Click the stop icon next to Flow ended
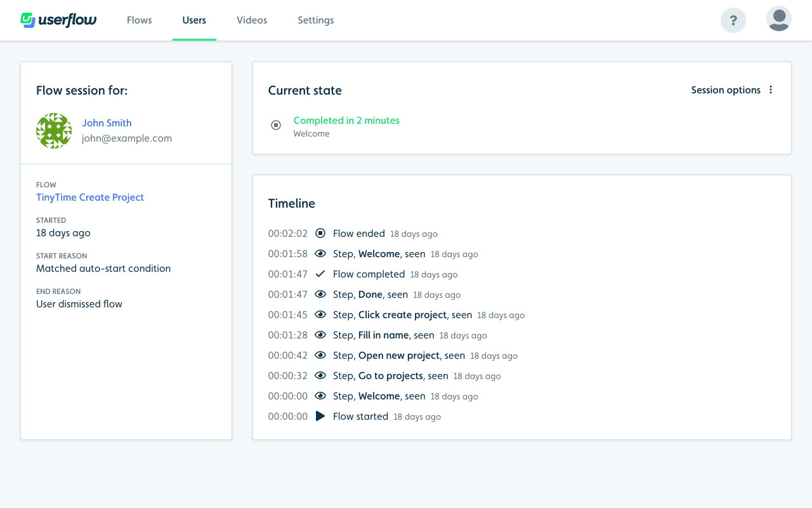Screen dimensions: 812x508 (x=320, y=233)
